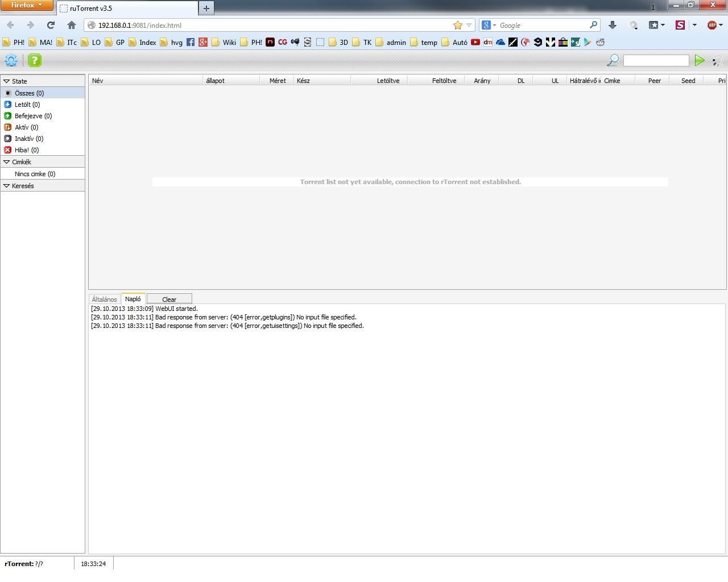Sort by Arány column header
This screenshot has height=582, width=728.
[x=482, y=81]
